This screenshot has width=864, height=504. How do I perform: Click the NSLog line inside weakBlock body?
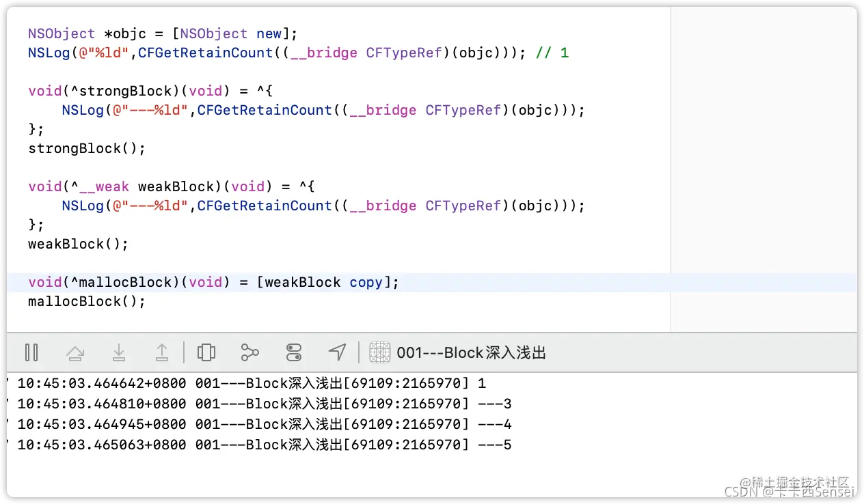coord(323,206)
